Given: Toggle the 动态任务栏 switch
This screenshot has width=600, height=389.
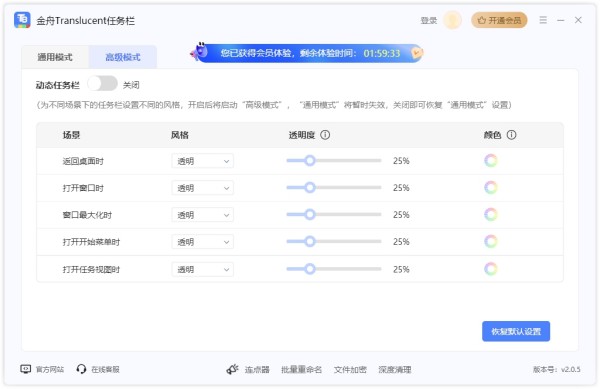Looking at the screenshot, I should (102, 84).
